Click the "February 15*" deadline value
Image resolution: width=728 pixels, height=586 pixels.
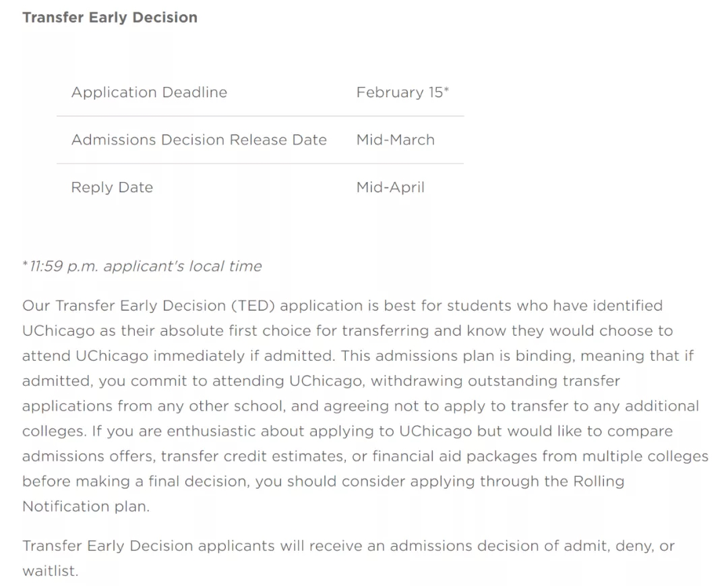402,92
